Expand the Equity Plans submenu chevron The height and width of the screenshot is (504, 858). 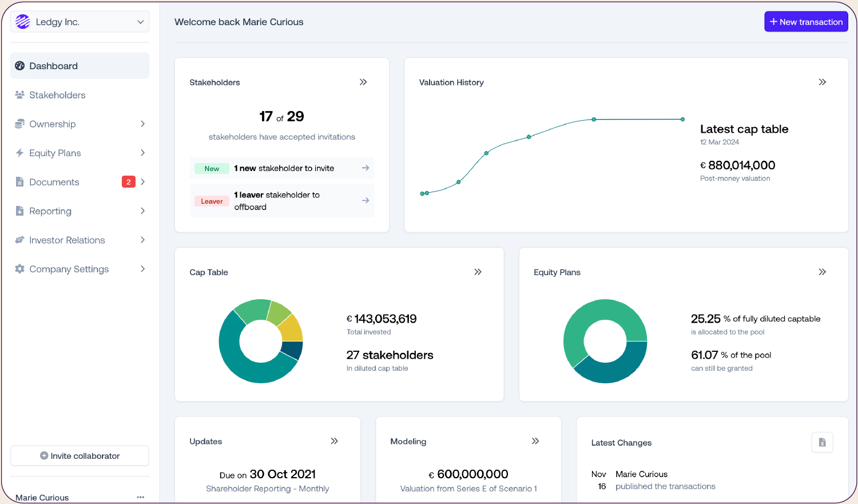tap(142, 153)
